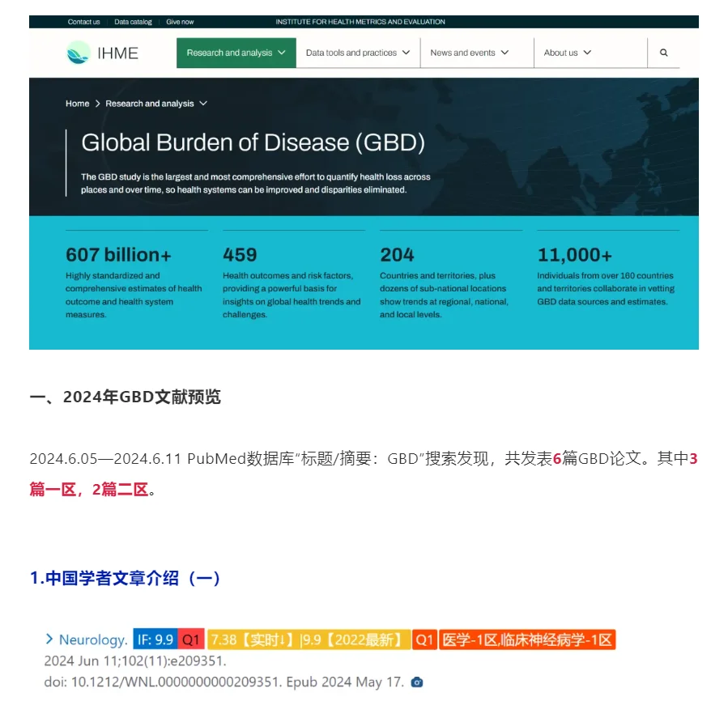Click breadcrumb arrow after Home
The width and height of the screenshot is (728, 701).
(97, 104)
